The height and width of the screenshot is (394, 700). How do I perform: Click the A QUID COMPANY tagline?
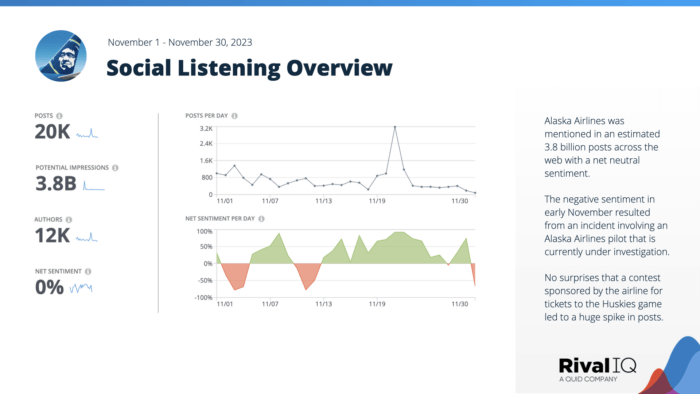tap(588, 379)
